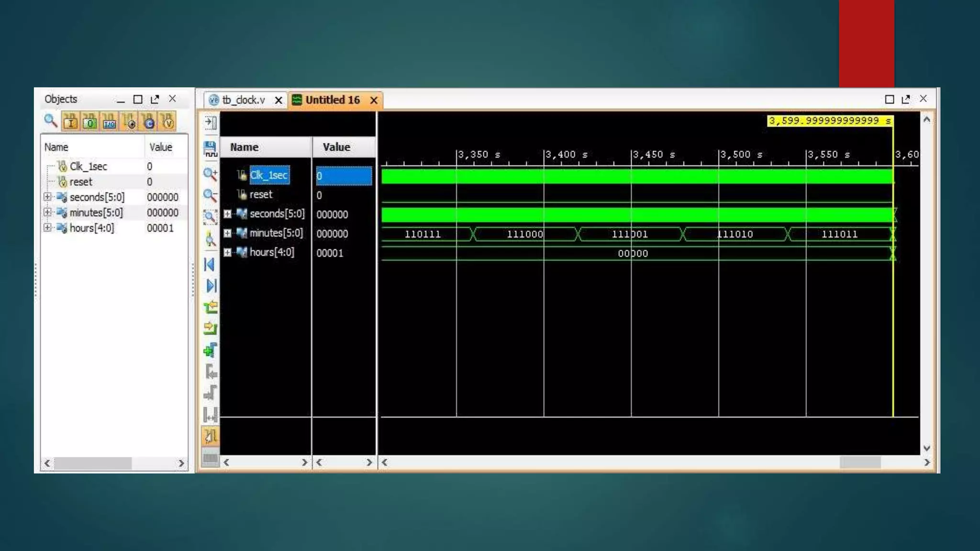The width and height of the screenshot is (980, 551).
Task: Click the waveform Value column header
Action: [344, 147]
